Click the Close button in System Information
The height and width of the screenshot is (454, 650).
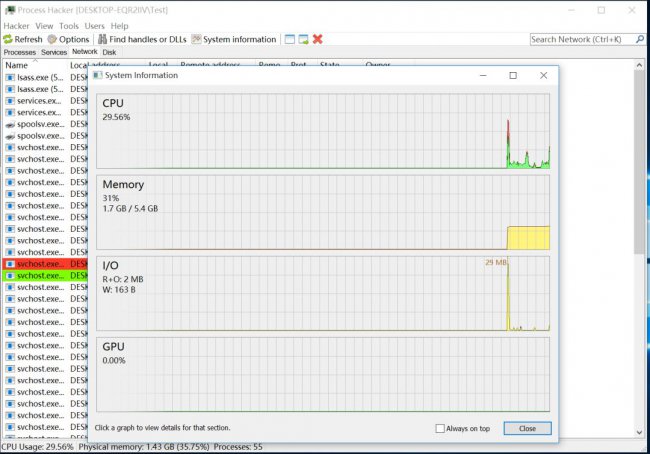[527, 428]
